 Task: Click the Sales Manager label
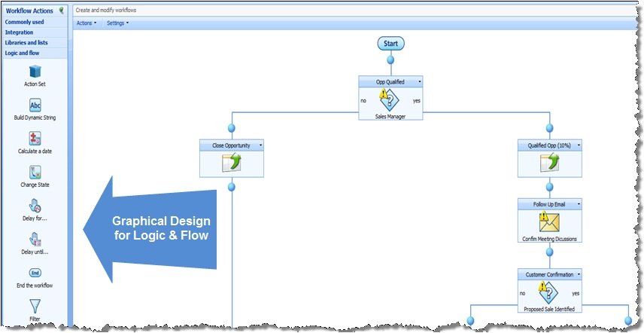coord(390,116)
